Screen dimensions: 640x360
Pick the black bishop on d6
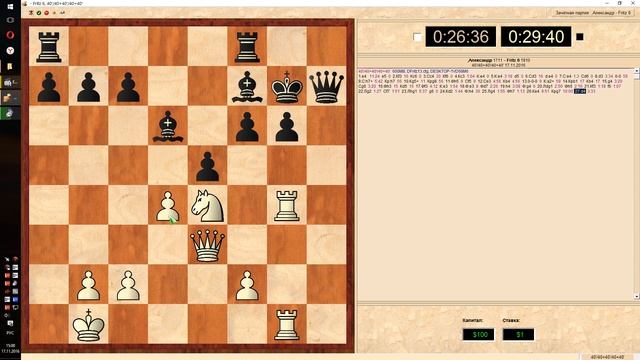[168, 127]
